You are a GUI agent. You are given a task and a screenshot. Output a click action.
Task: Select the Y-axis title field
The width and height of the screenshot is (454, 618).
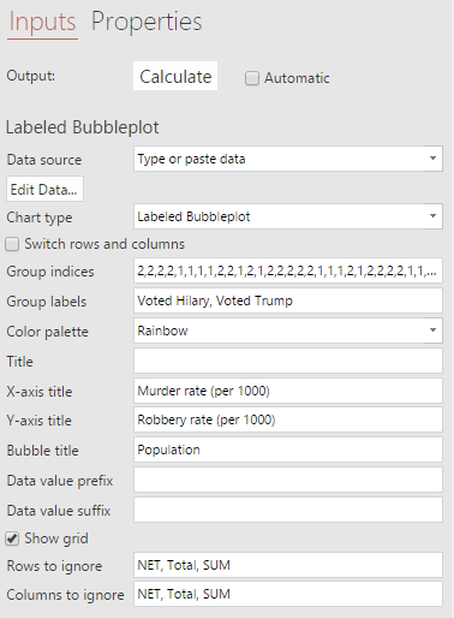[288, 420]
